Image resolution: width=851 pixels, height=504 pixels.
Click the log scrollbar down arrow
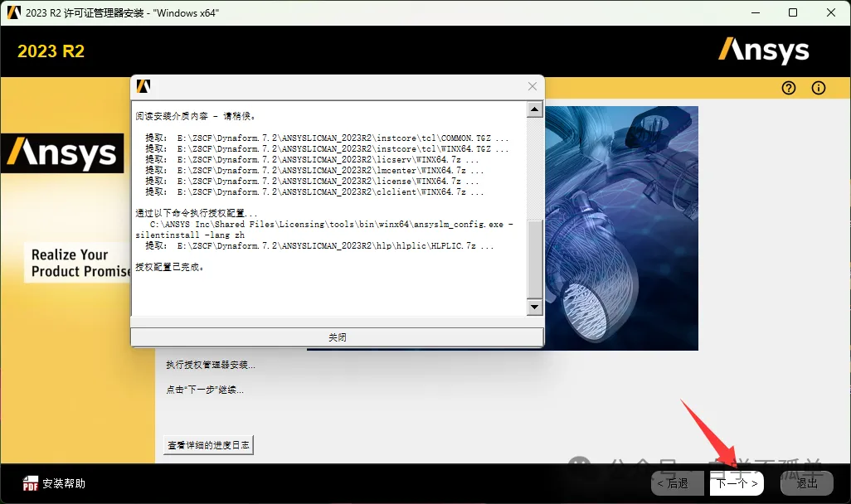[535, 307]
